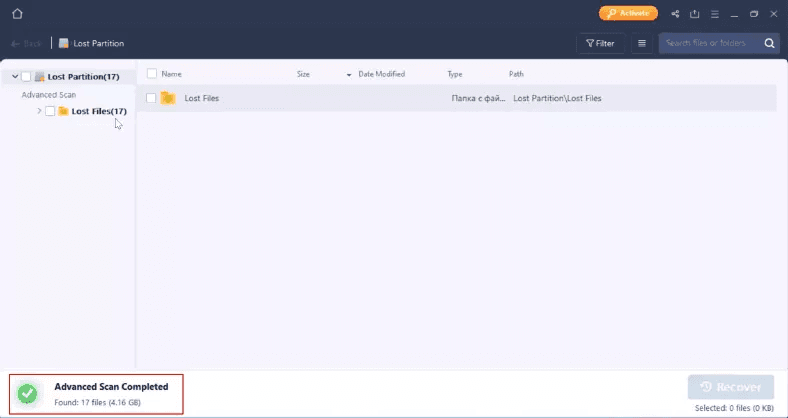Check the Lost Files row checkbox

tap(151, 98)
